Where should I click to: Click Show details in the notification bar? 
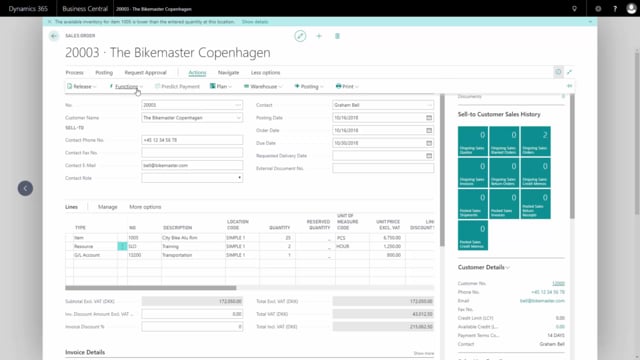coord(255,22)
